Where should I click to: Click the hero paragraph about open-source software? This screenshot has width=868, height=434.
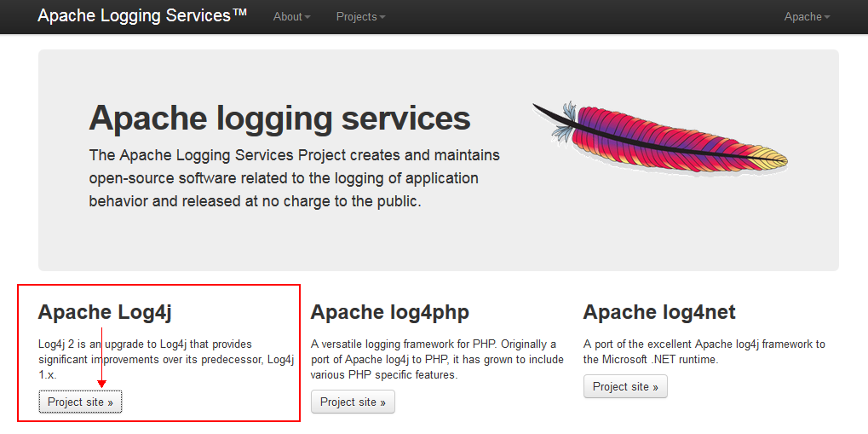click(x=295, y=178)
